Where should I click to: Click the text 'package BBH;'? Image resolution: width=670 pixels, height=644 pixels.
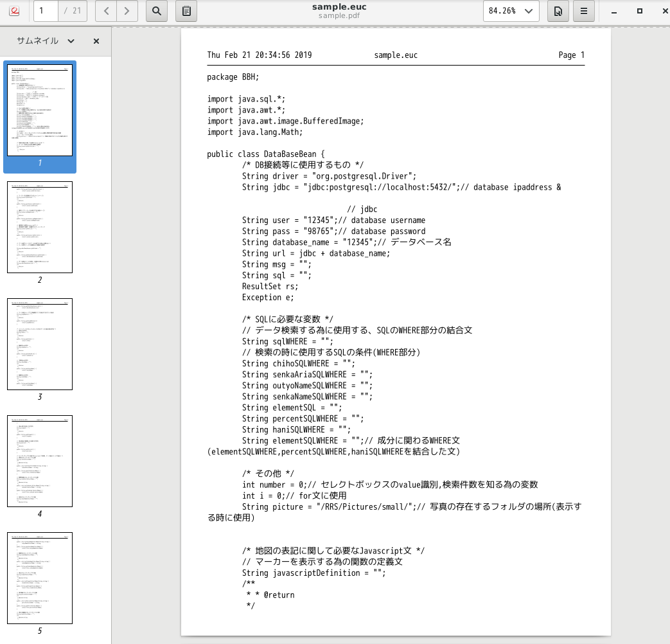tap(233, 77)
